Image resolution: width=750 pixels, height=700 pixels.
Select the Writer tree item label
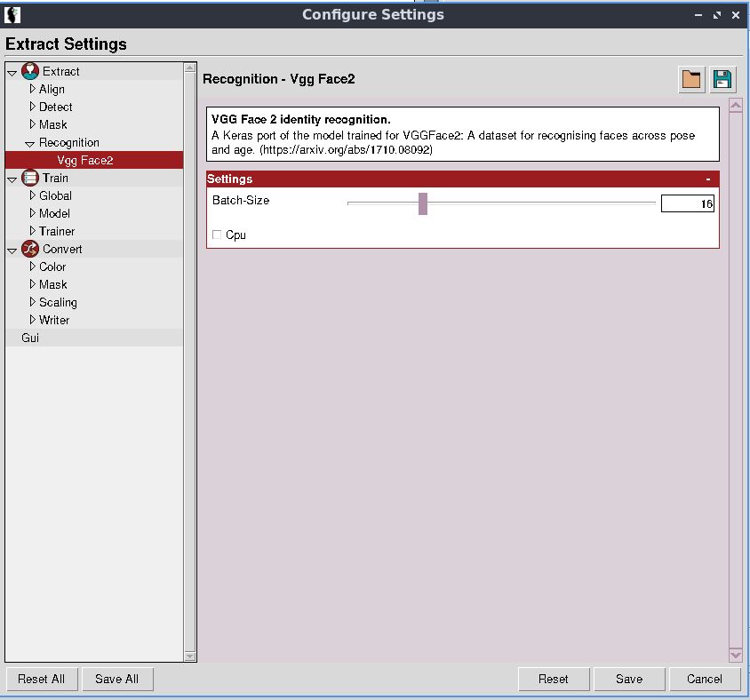(54, 320)
